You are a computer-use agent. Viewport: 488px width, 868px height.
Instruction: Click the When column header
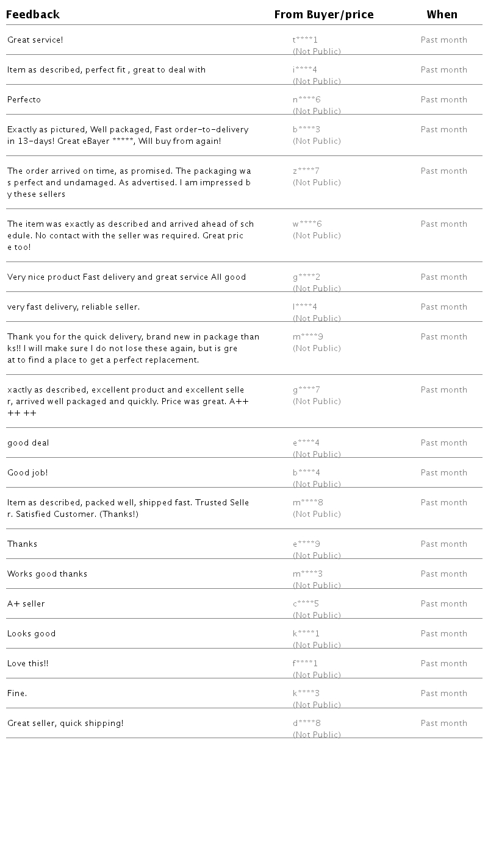[442, 15]
